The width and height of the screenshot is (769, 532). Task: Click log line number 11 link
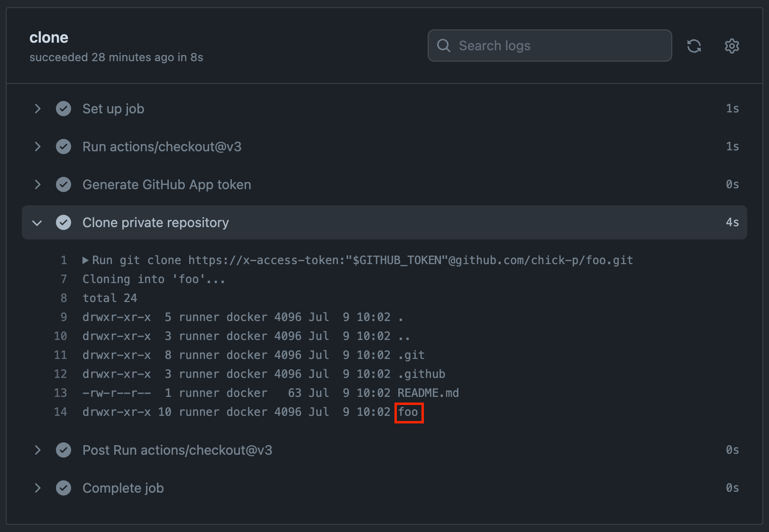pyautogui.click(x=61, y=355)
